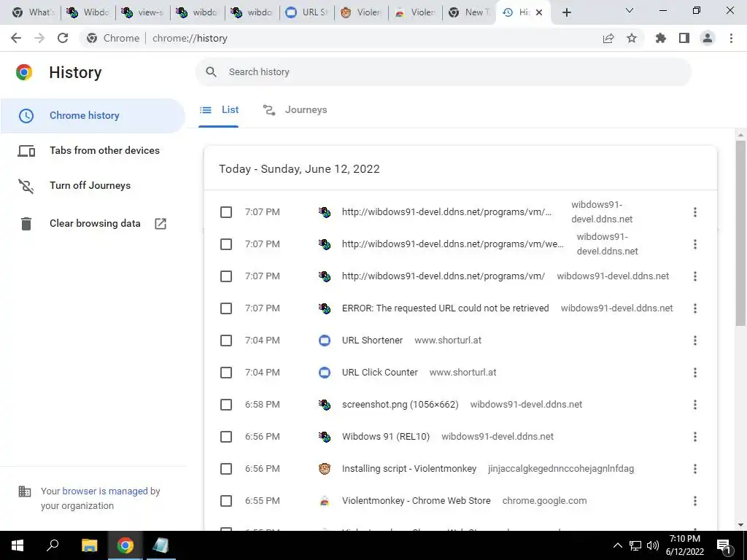Image resolution: width=747 pixels, height=560 pixels.
Task: Open File Explorer from the taskbar
Action: (89, 545)
